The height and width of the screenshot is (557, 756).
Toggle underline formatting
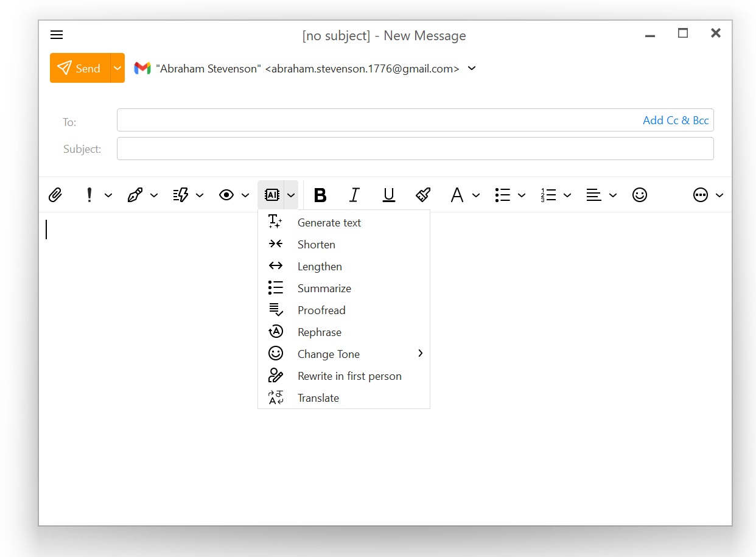(389, 195)
